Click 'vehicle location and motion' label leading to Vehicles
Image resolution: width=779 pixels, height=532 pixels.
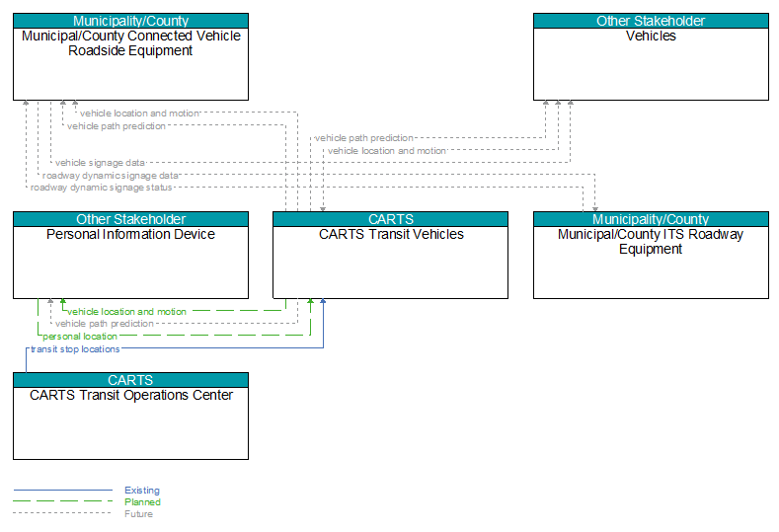(x=387, y=150)
